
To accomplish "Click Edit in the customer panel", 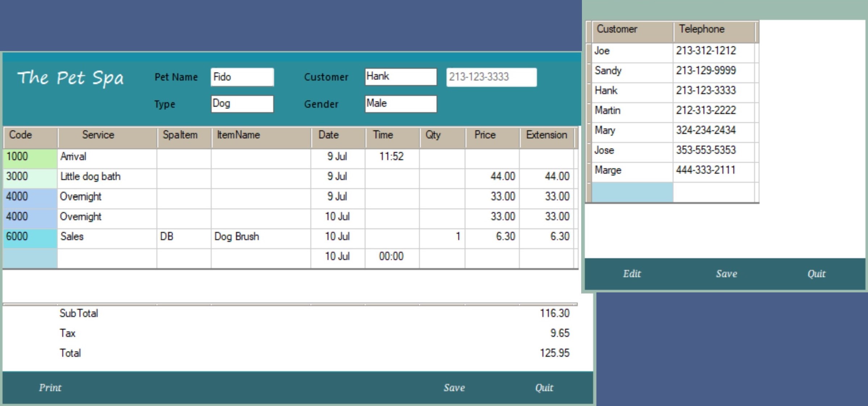I will (632, 274).
